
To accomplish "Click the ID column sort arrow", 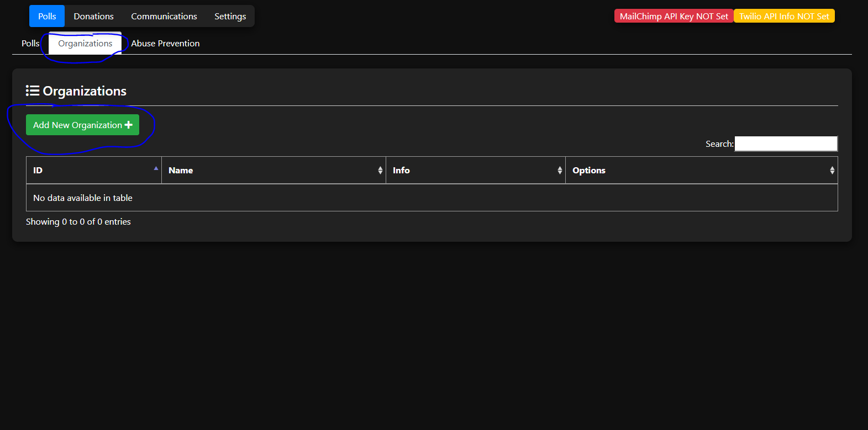I will click(x=156, y=168).
